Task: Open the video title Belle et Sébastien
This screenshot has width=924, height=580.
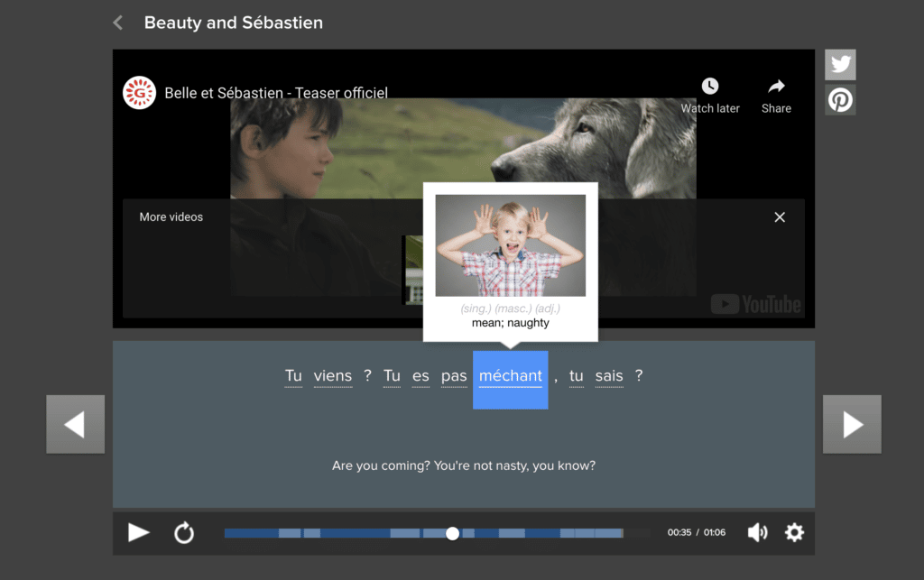Action: 276,93
